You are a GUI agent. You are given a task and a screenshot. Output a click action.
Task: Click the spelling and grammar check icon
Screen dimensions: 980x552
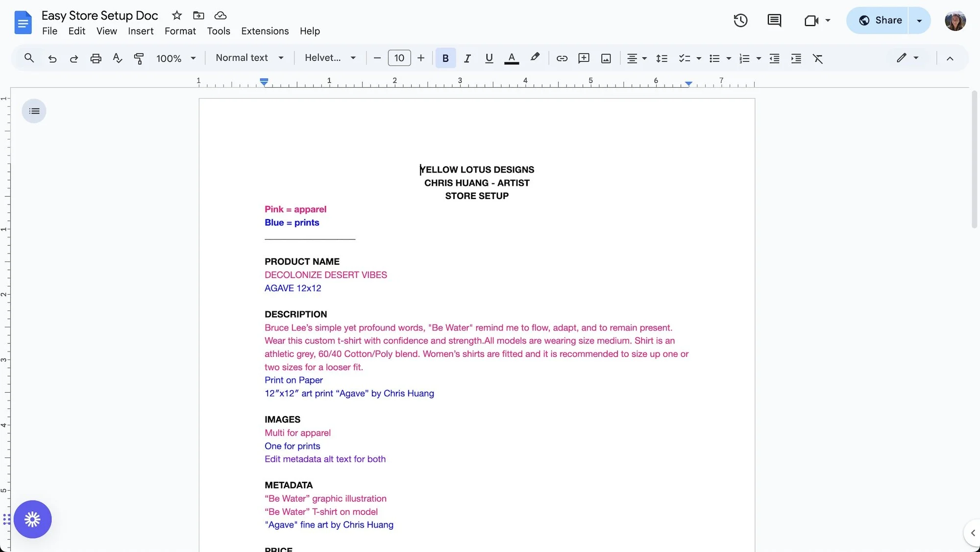pos(117,58)
